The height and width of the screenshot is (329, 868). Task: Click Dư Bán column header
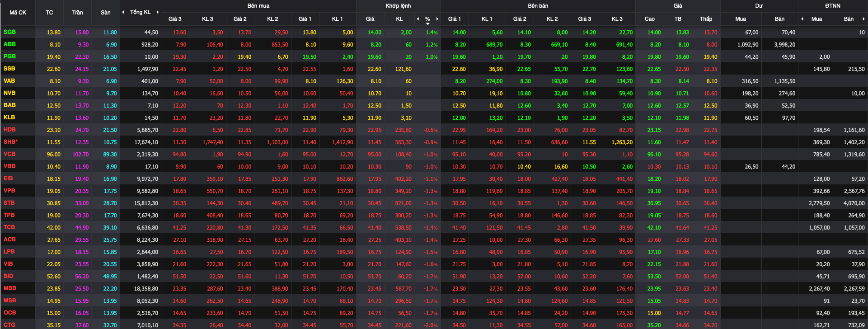(x=779, y=19)
